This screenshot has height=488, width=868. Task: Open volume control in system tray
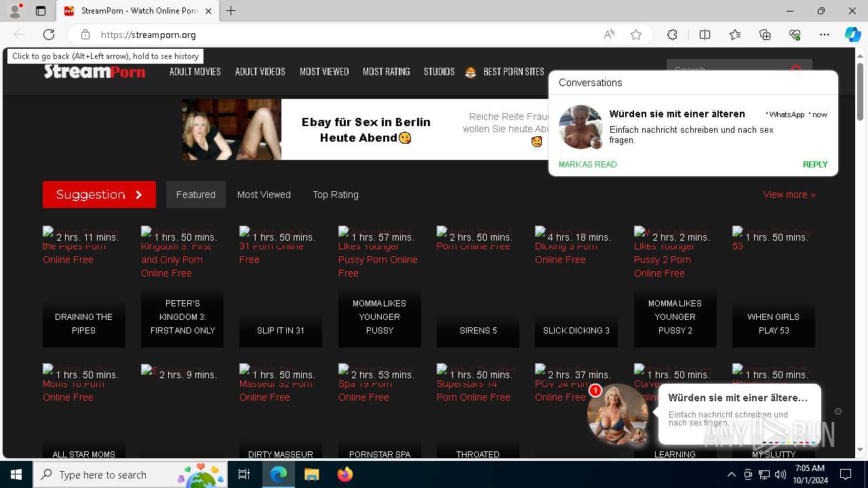coord(781,474)
